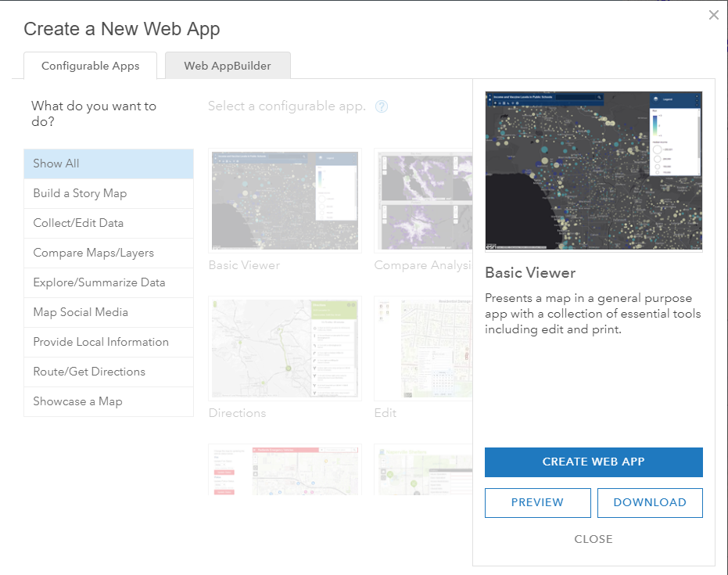Select the Show All category
Image resolution: width=728 pixels, height=575 pixels.
click(109, 164)
